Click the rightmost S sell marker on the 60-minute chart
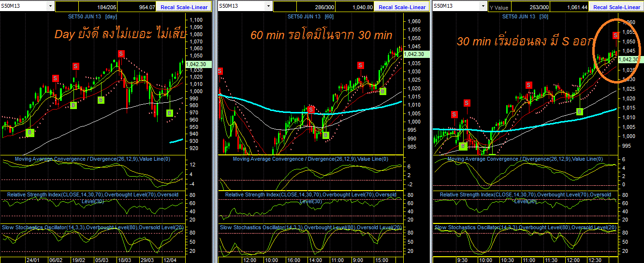The image size is (644, 263). (361, 66)
